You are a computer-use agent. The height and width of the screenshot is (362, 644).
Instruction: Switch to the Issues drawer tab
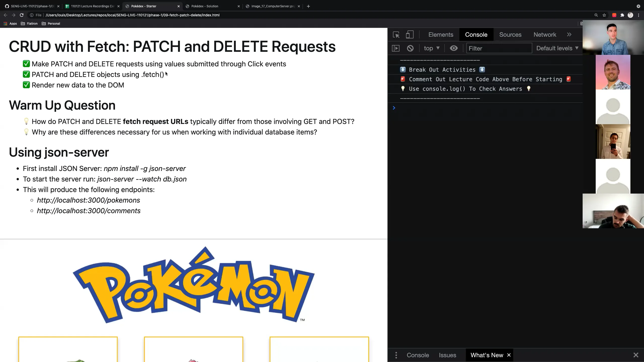tap(447, 355)
